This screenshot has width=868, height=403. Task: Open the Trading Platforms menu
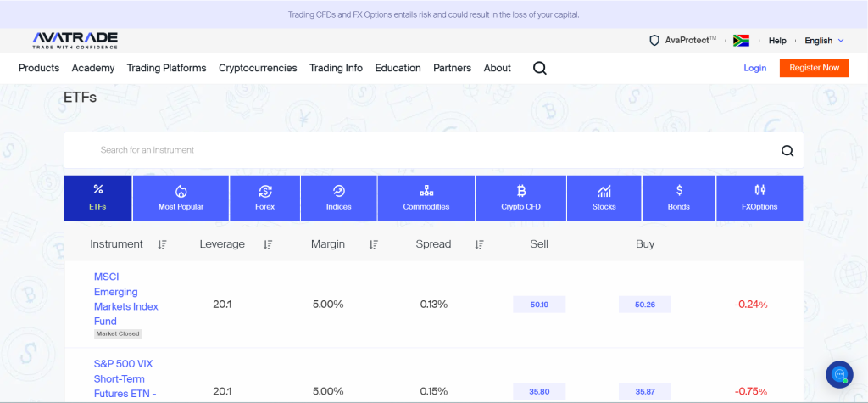[x=167, y=68]
